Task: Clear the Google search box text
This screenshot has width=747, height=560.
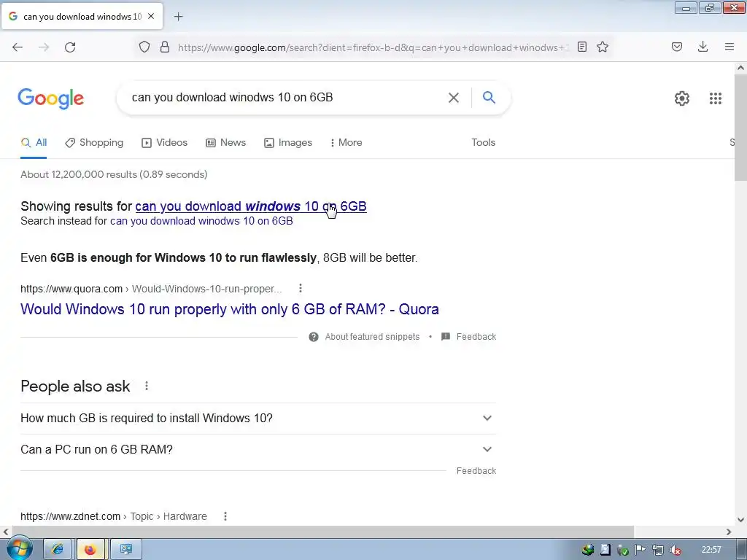Action: tap(454, 98)
